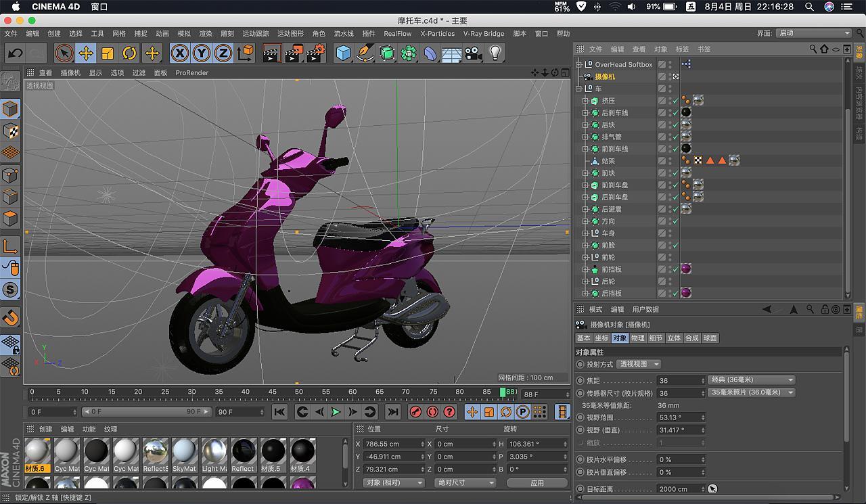This screenshot has width=866, height=504.
Task: Enable the snap magnet tool
Action: pyautogui.click(x=11, y=317)
